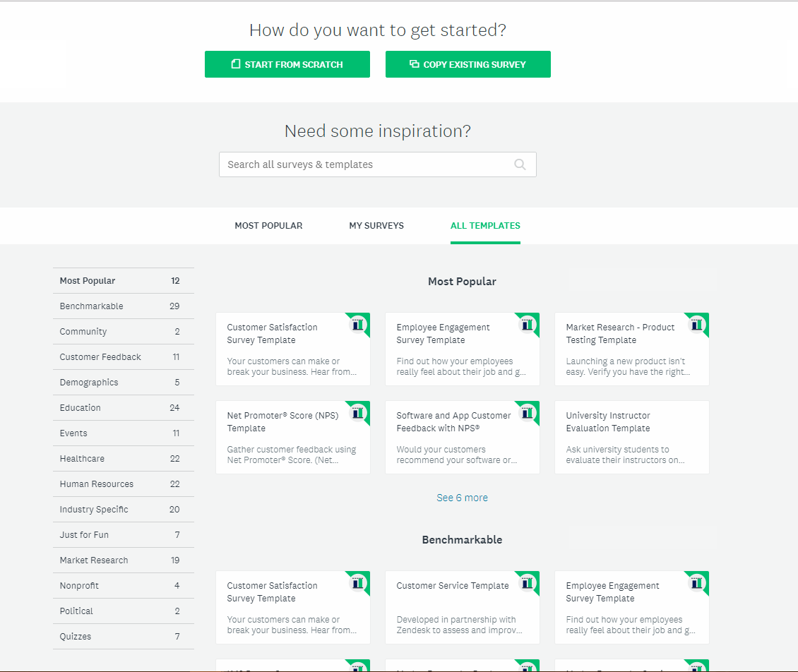Screen dimensions: 798x672
Task: Switch to Most Popular tab
Action: click(268, 225)
